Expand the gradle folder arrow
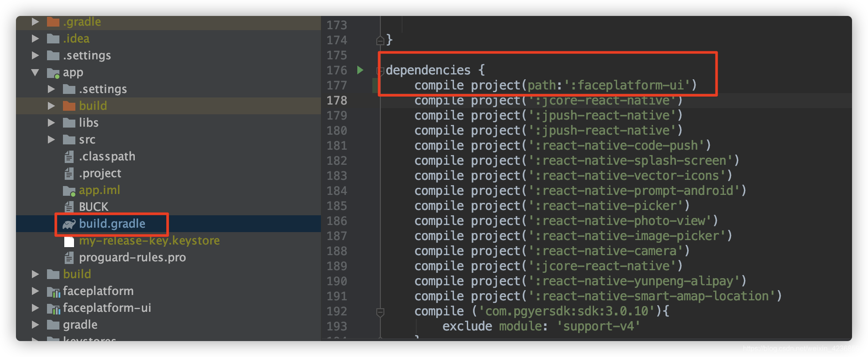The height and width of the screenshot is (357, 868). (35, 325)
